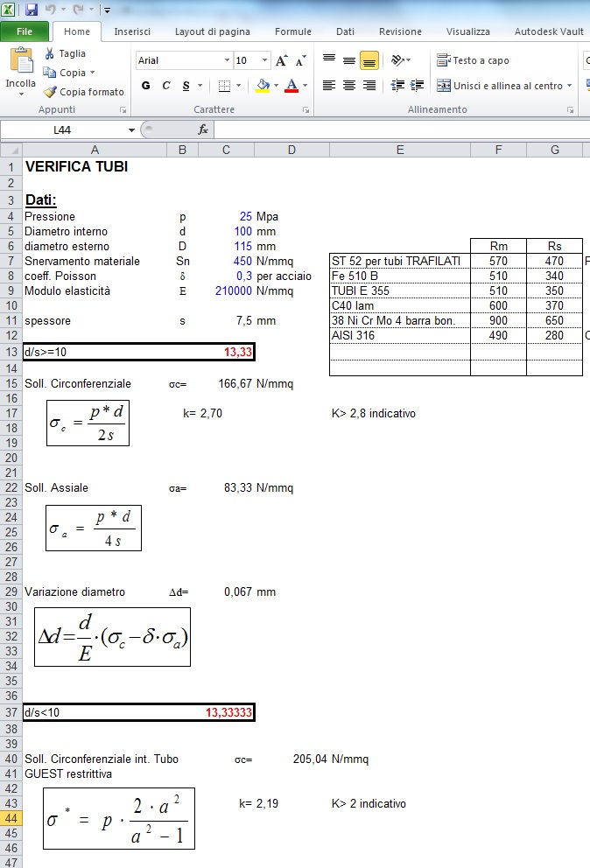This screenshot has height=868, width=590.
Task: Click the Incolla (paste) icon
Action: [21, 63]
